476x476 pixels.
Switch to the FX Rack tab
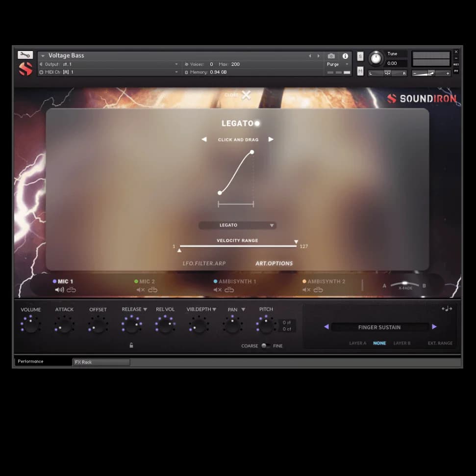[x=100, y=362]
